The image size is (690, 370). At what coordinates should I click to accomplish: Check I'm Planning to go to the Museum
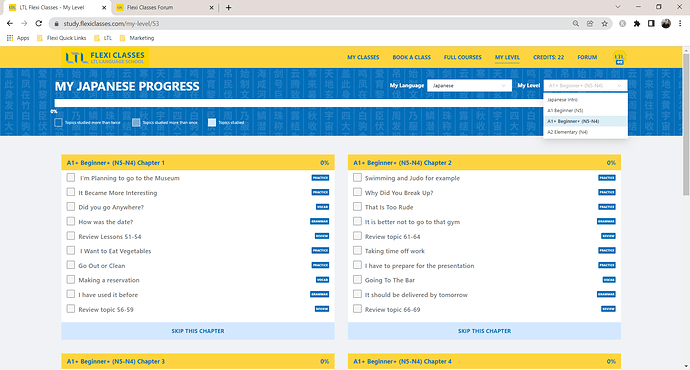point(70,177)
